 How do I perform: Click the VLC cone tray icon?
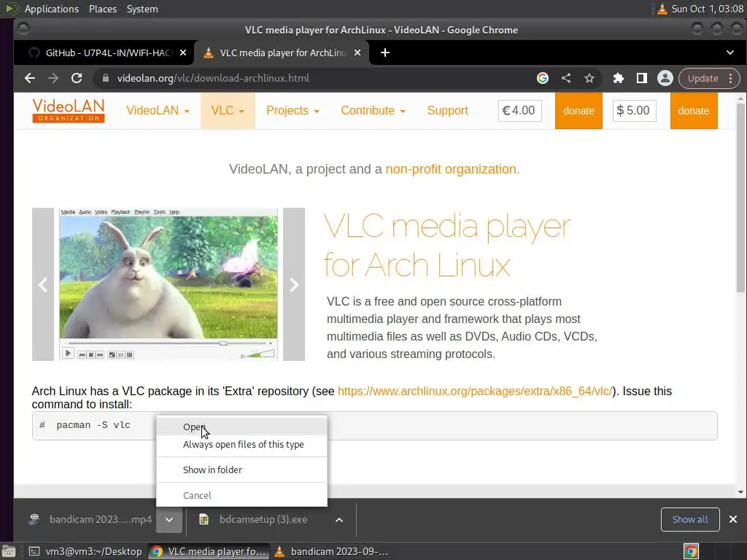[x=662, y=9]
